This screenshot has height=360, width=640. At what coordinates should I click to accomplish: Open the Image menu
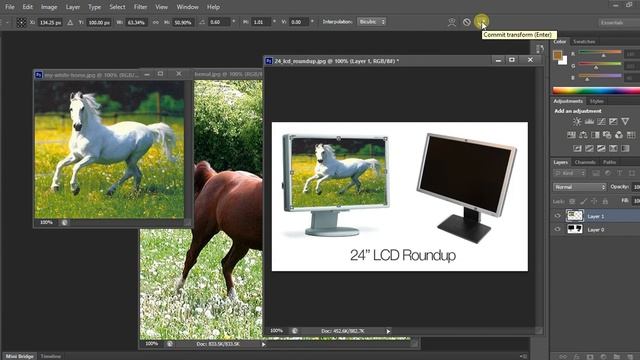click(x=49, y=7)
